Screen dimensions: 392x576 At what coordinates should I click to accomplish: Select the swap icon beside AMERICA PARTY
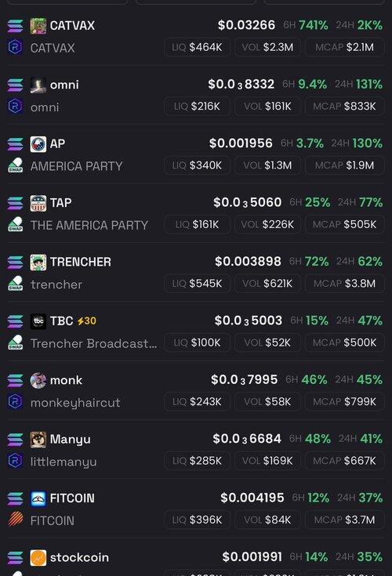(x=16, y=165)
